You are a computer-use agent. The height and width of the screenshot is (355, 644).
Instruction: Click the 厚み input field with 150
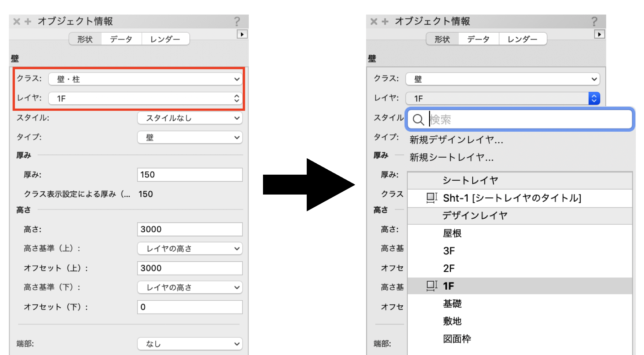(190, 175)
